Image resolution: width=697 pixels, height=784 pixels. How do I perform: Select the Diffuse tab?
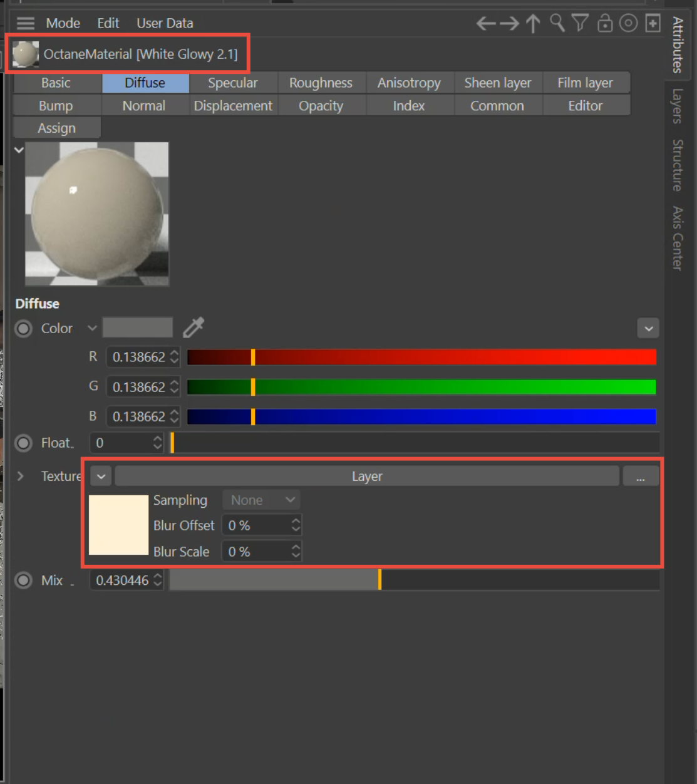[145, 83]
